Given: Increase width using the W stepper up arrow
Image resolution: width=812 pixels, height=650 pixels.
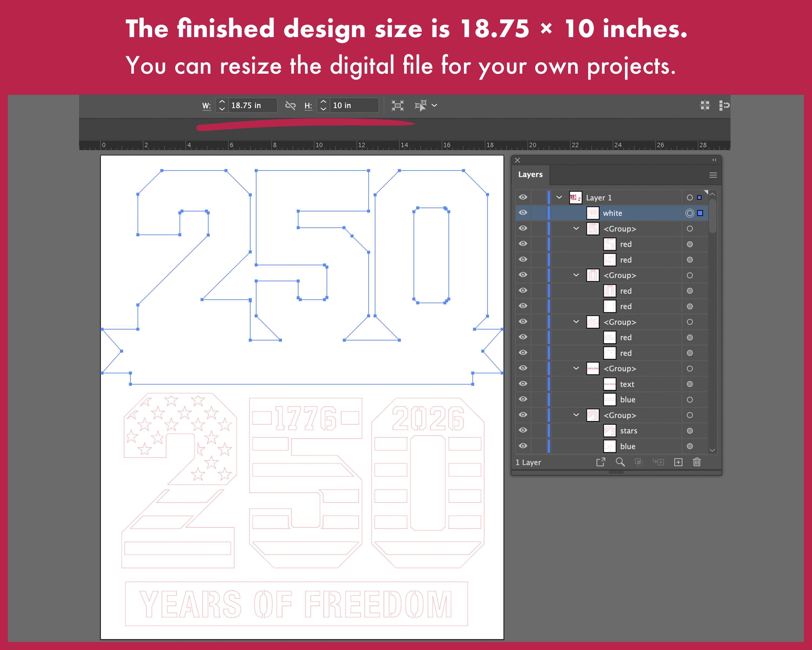Looking at the screenshot, I should point(222,102).
